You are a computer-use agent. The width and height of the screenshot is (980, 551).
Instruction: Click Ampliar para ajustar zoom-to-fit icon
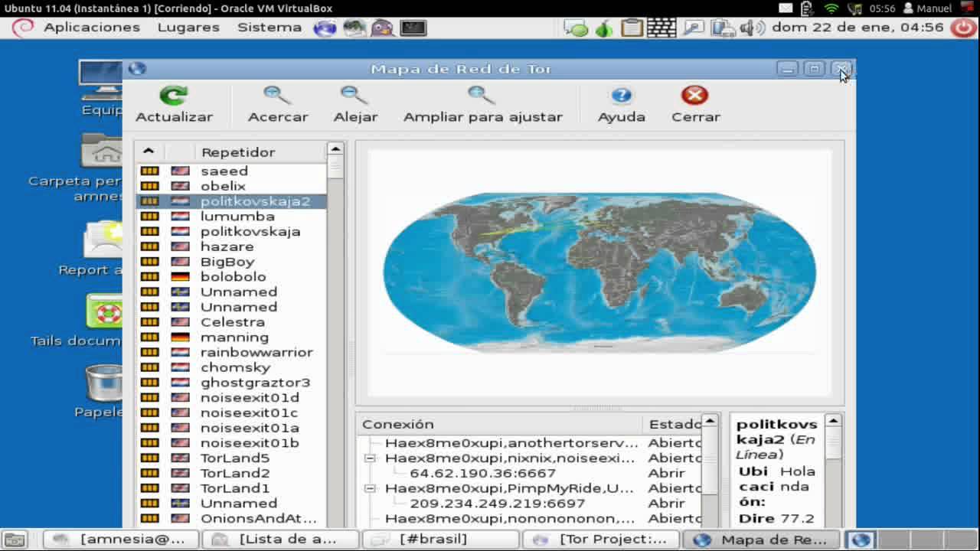pyautogui.click(x=482, y=96)
